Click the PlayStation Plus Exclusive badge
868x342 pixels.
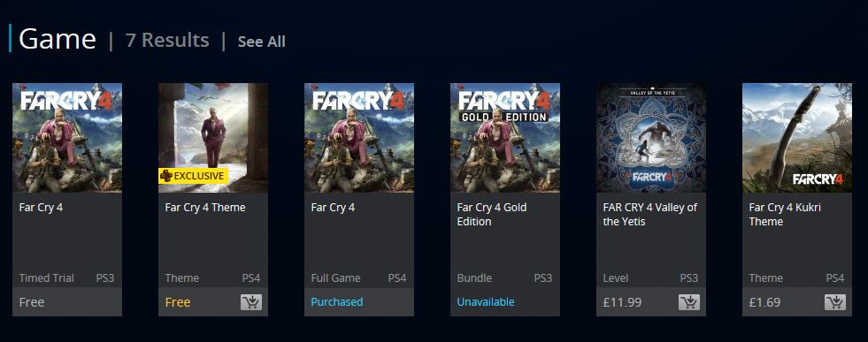point(194,176)
